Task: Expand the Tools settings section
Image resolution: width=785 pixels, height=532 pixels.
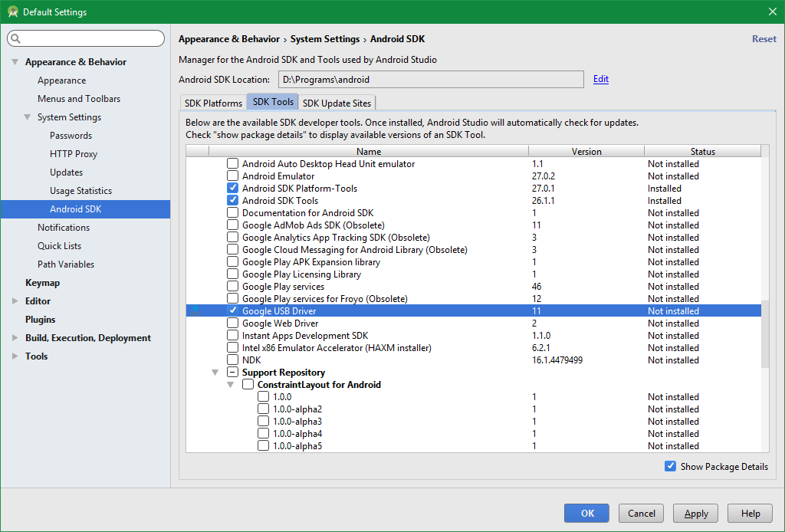Action: click(15, 356)
